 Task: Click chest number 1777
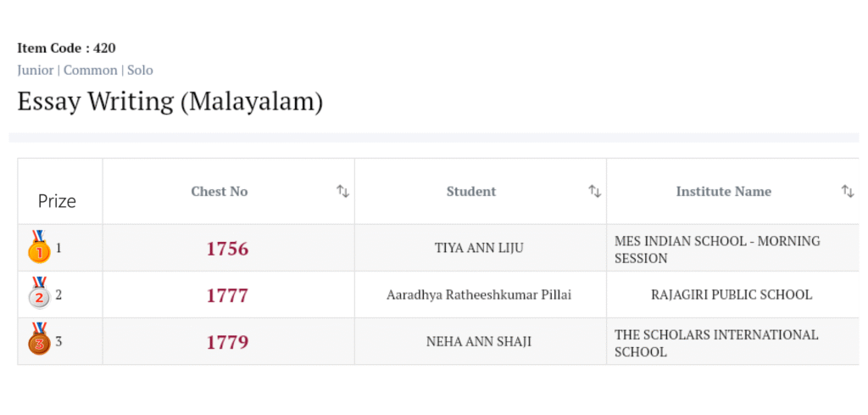point(227,295)
